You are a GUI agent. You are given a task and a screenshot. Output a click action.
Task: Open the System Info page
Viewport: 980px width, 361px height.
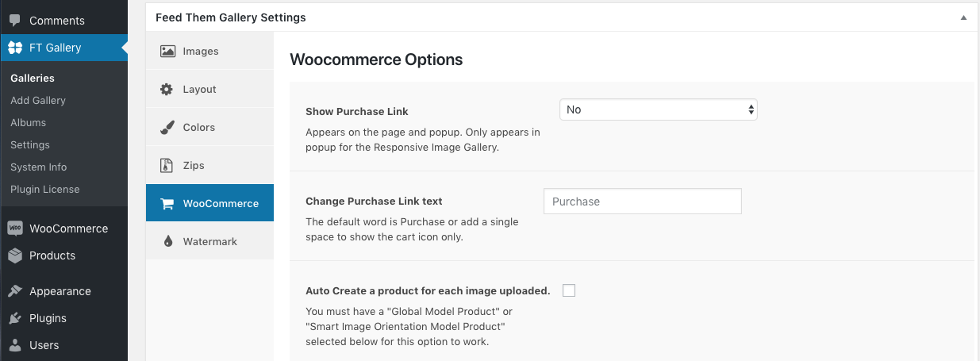[x=38, y=167]
